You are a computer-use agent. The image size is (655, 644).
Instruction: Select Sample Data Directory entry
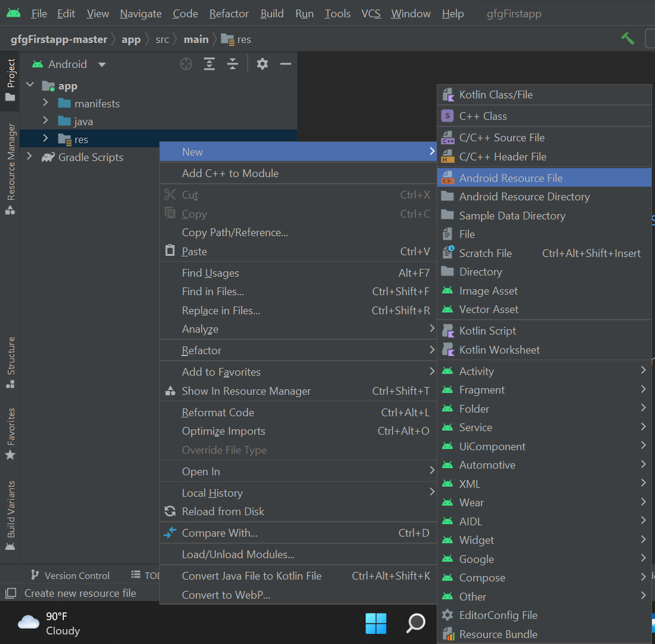tap(544, 215)
